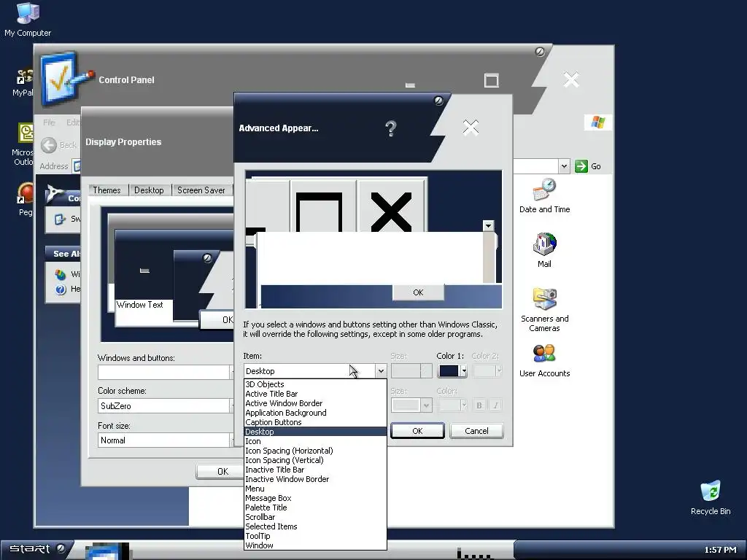
Task: Switch to the Screen Saver tab
Action: click(x=201, y=190)
